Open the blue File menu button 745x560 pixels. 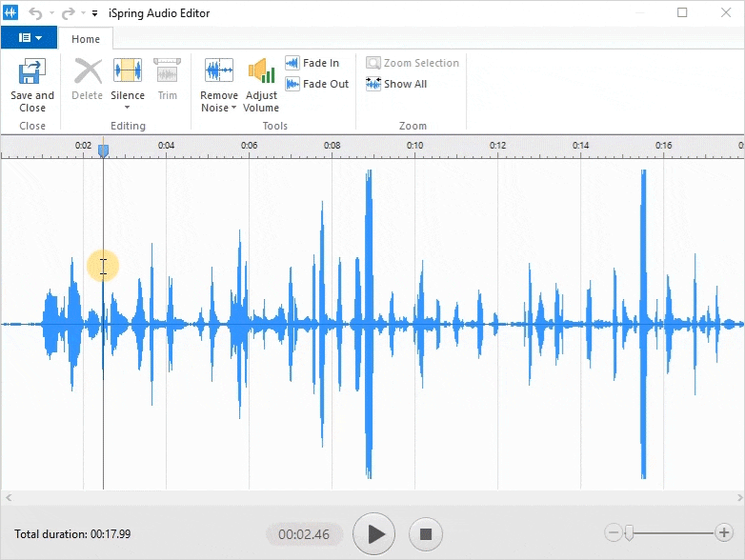pos(29,38)
